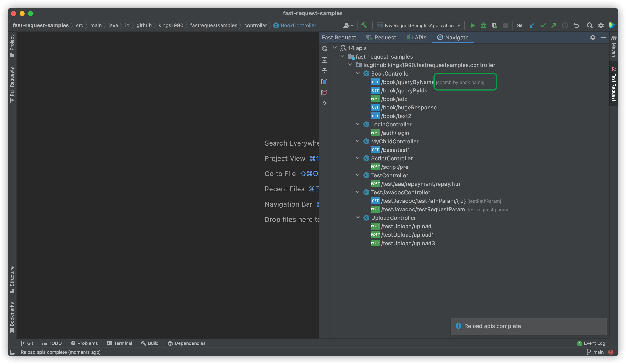The image size is (626, 364).
Task: Switch to the APIs tab in Fast Request
Action: point(416,38)
